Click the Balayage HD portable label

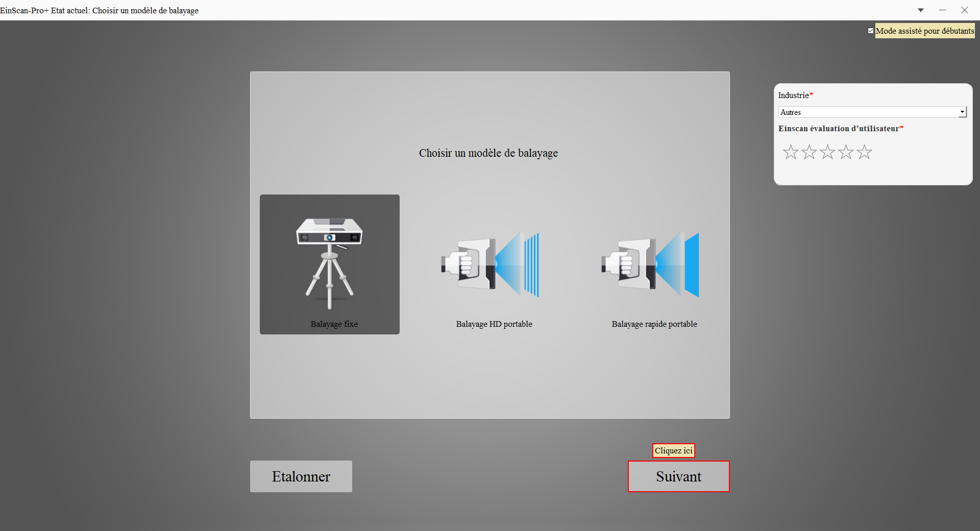pos(494,324)
